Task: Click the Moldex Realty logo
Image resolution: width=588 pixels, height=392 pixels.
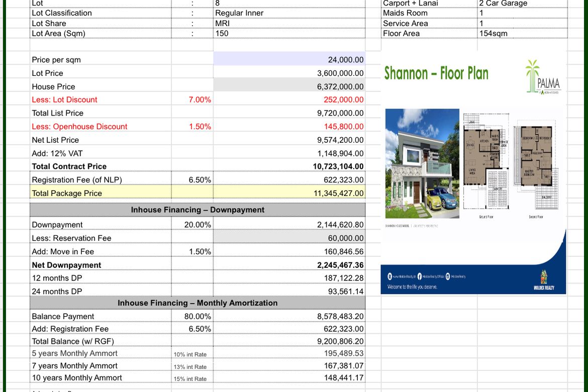Action: pos(544,280)
